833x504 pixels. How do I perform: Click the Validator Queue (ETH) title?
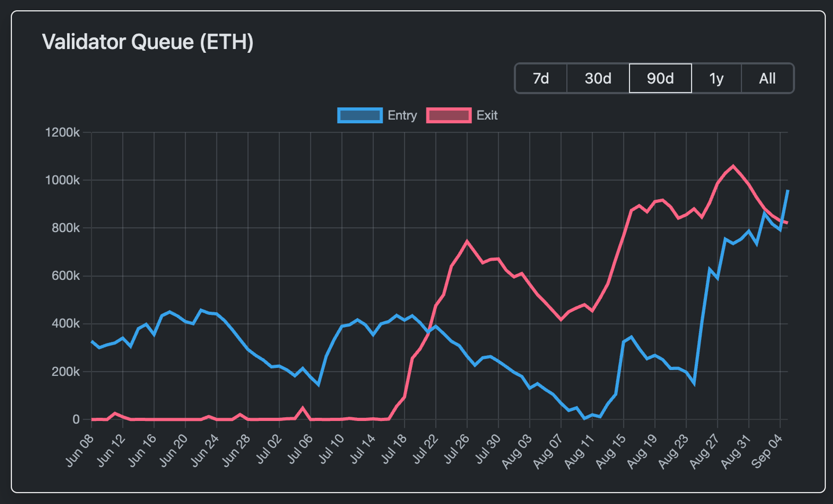tap(148, 42)
